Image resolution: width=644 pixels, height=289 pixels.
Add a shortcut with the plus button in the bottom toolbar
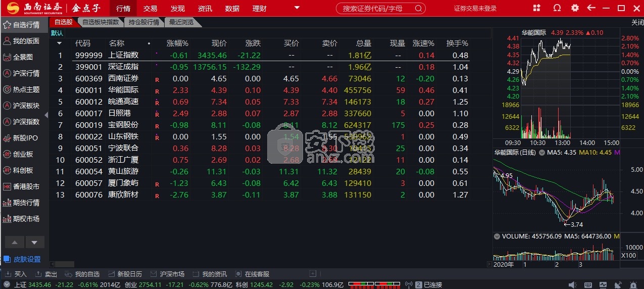[313, 274]
